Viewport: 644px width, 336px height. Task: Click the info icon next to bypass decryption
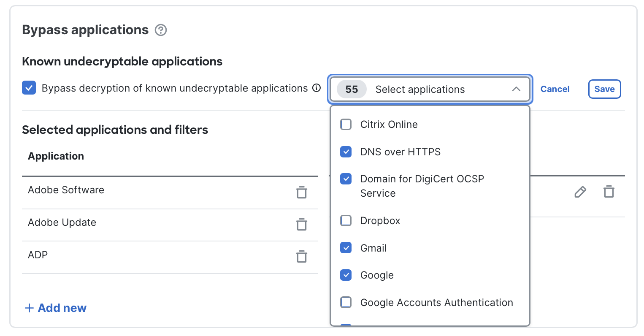coord(316,88)
